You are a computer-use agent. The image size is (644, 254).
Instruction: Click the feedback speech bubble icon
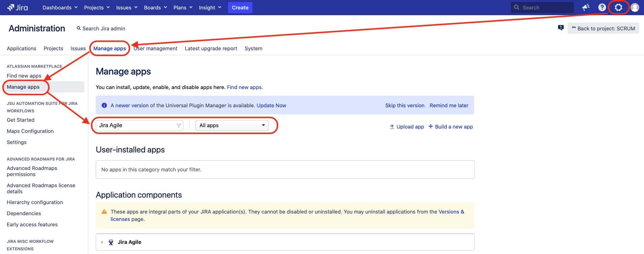point(561,28)
